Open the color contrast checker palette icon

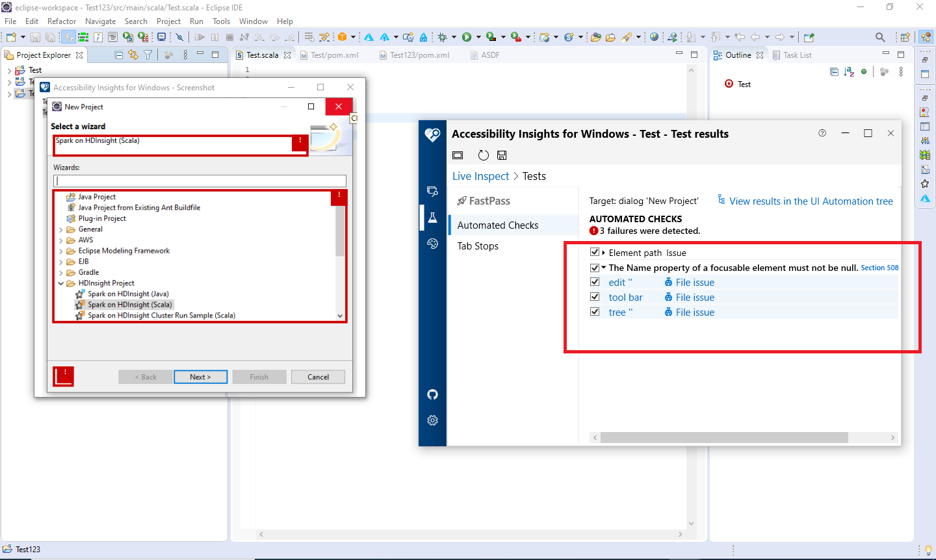(432, 244)
